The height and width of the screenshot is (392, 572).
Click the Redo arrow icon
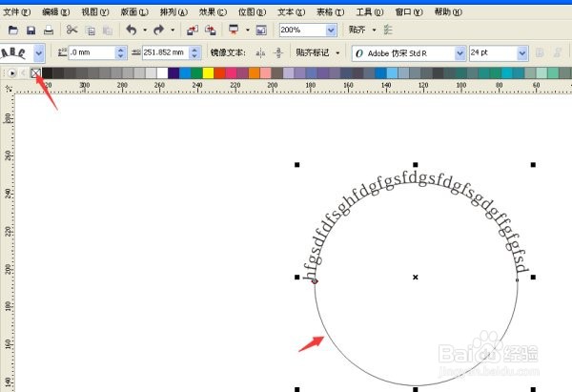click(158, 30)
